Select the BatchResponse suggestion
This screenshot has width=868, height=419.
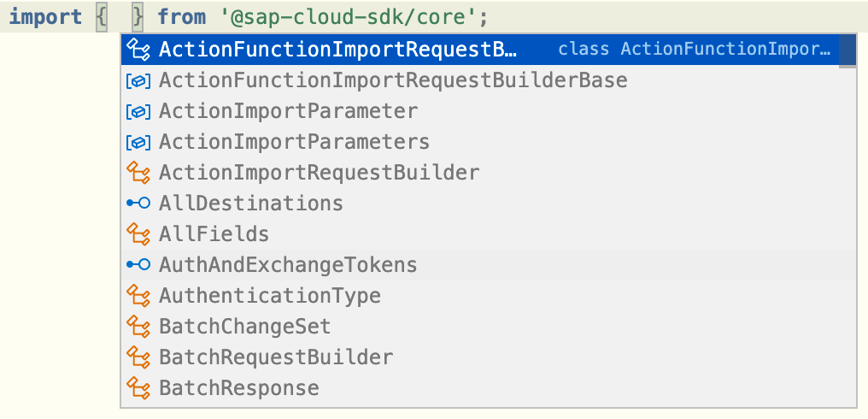(239, 388)
